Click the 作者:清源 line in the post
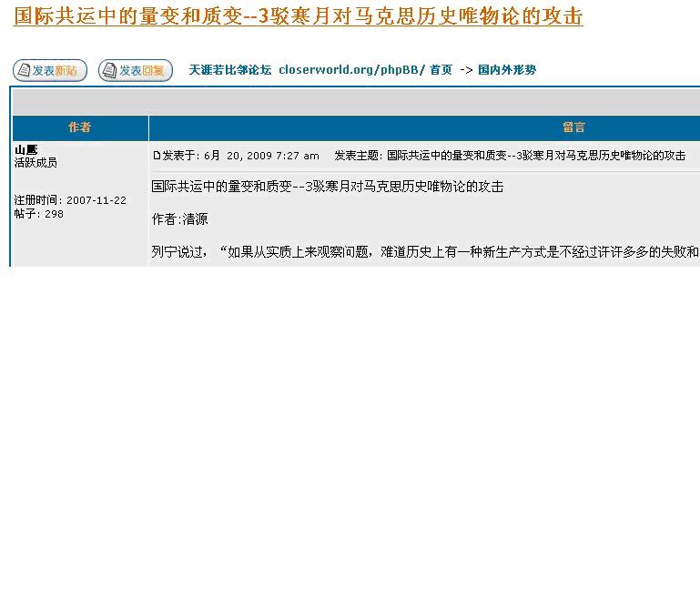The height and width of the screenshot is (589, 700). click(x=179, y=219)
